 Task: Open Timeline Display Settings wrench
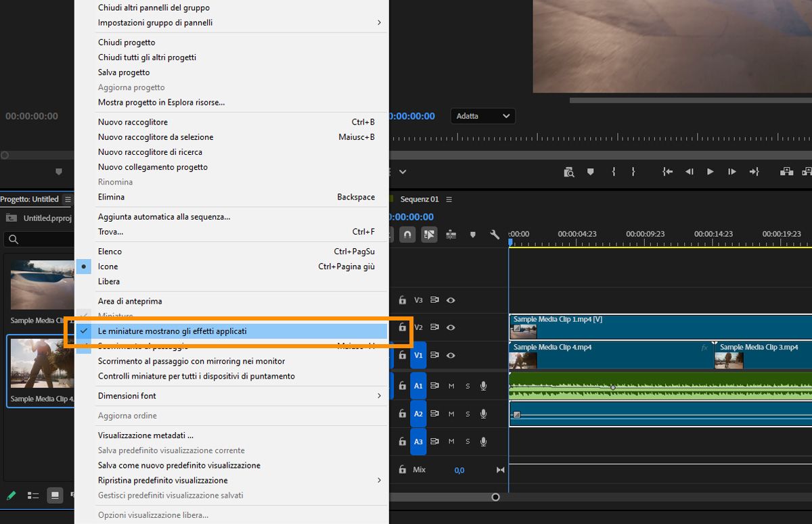(x=495, y=235)
